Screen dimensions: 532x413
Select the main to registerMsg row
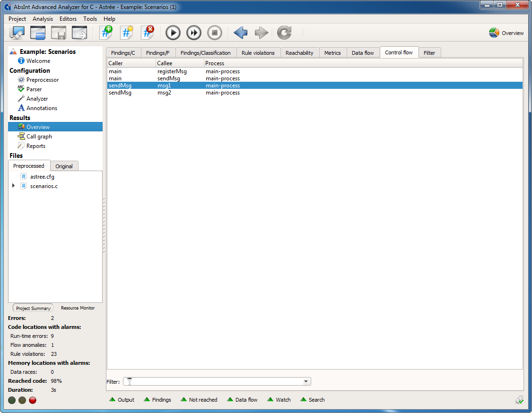click(315, 71)
